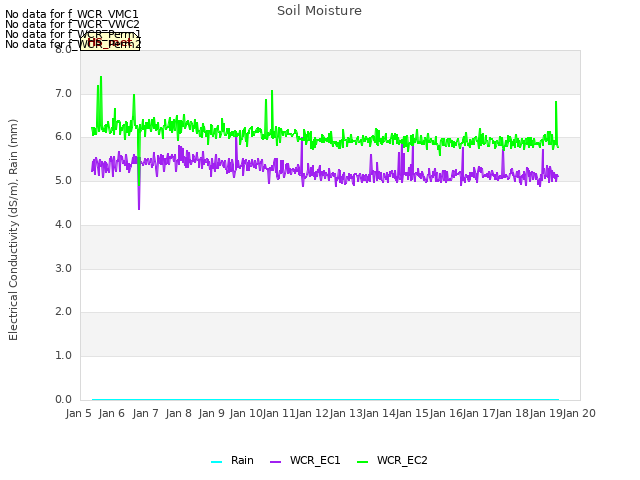640x480 pixels.
Task: Click the 0.0 y-axis tick label
Action: (63, 400)
